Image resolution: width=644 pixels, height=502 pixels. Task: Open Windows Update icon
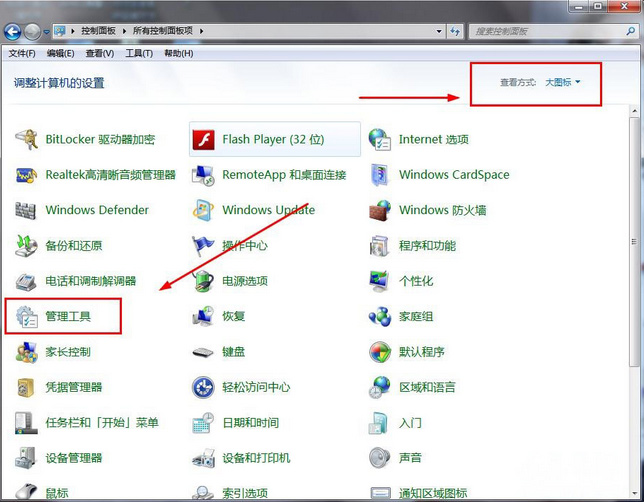tap(267, 210)
